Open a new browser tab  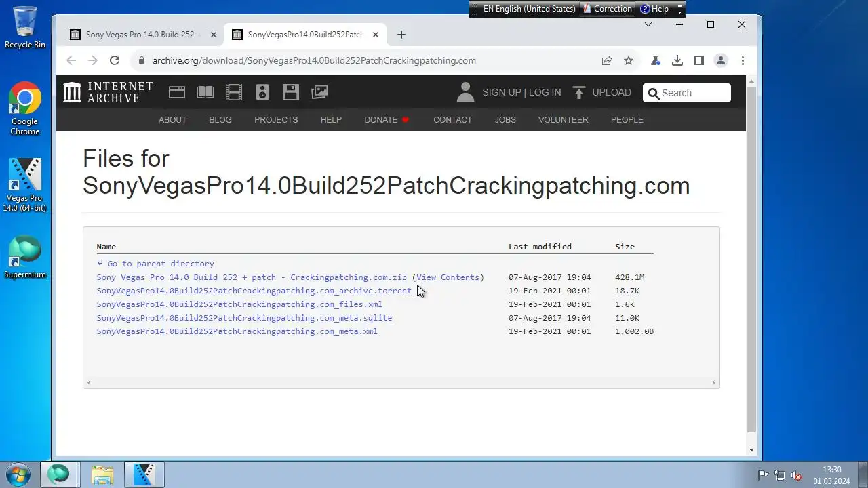coord(401,35)
